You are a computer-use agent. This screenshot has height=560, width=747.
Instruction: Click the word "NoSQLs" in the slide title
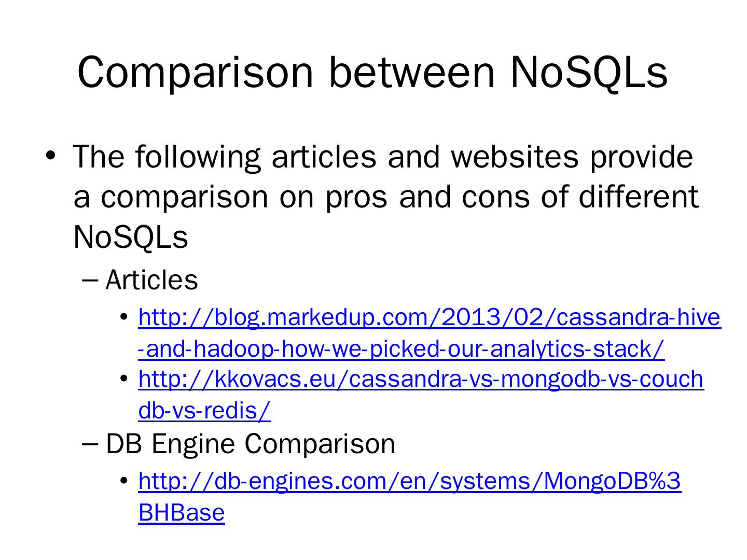click(x=588, y=73)
